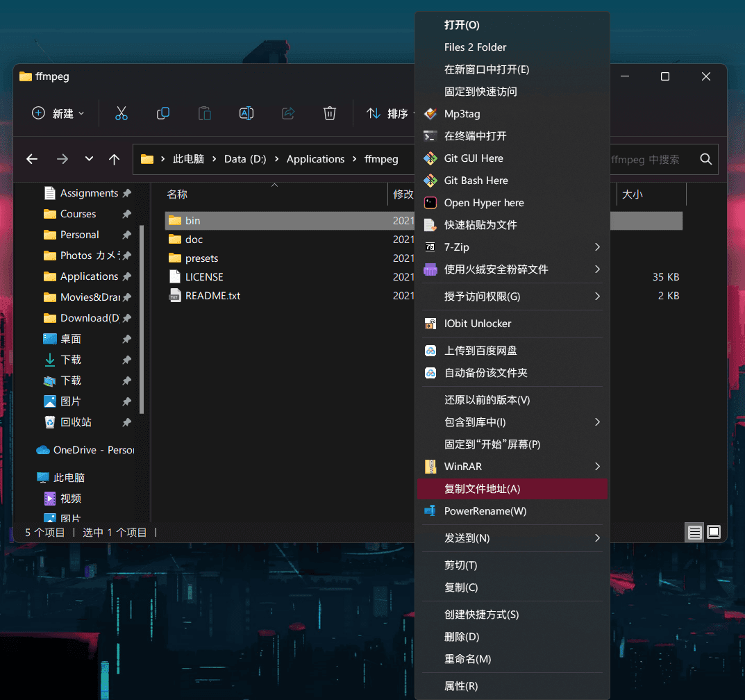The image size is (745, 700).
Task: Open the recent locations dropdown arrow
Action: coord(89,159)
